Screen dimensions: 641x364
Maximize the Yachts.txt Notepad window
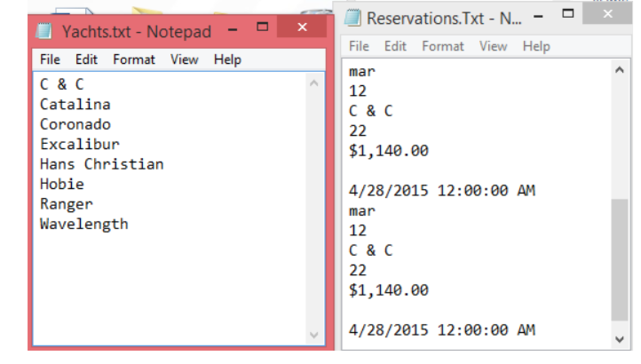[x=262, y=28]
